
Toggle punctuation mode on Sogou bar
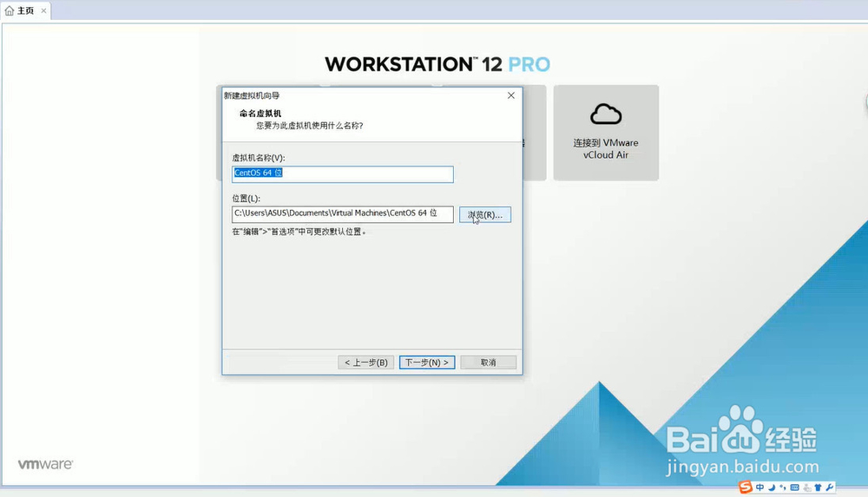[x=783, y=487]
